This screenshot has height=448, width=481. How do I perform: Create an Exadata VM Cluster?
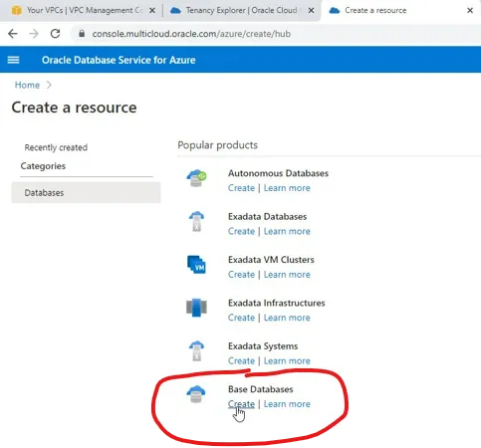pos(241,275)
